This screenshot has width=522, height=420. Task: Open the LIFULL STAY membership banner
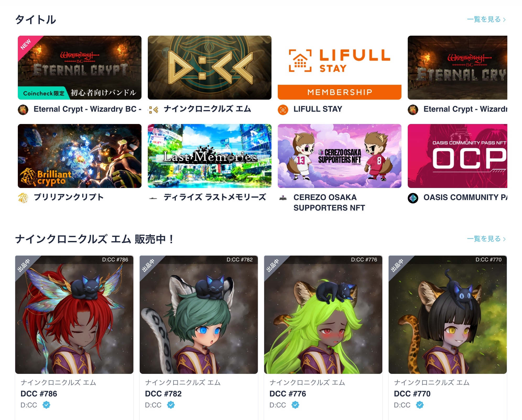339,68
